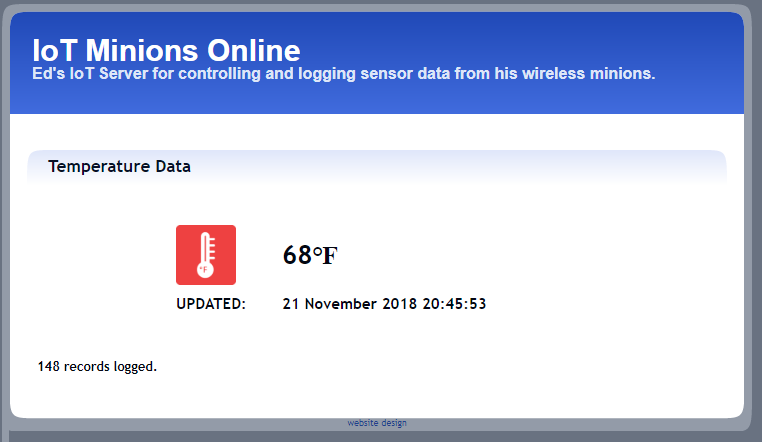
Task: Click the time 20:45:53
Action: 450,304
